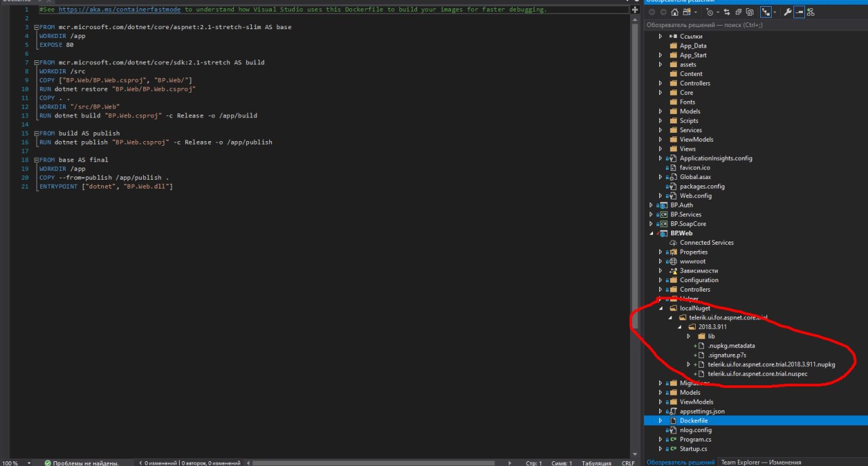Click '0 изменений' CodeLens status text

click(161, 463)
